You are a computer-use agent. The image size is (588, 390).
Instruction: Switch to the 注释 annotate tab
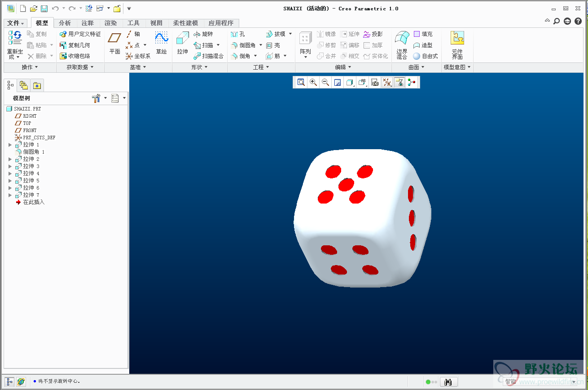point(88,23)
